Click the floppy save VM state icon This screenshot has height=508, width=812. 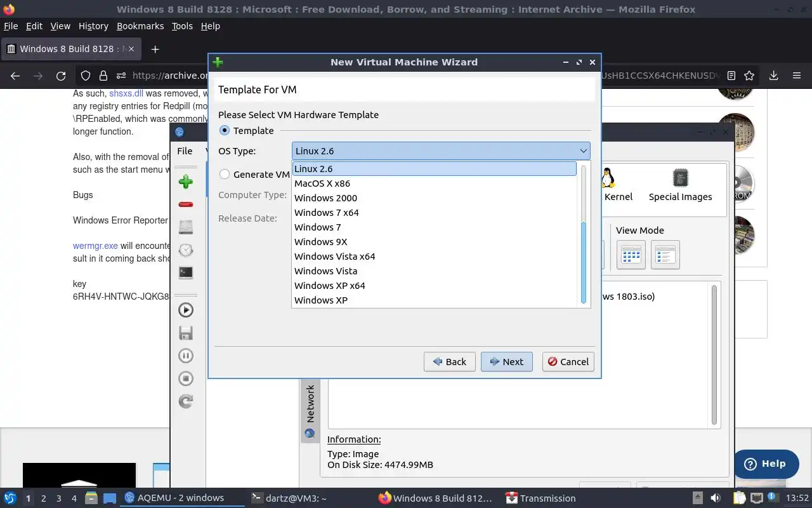coord(185,333)
